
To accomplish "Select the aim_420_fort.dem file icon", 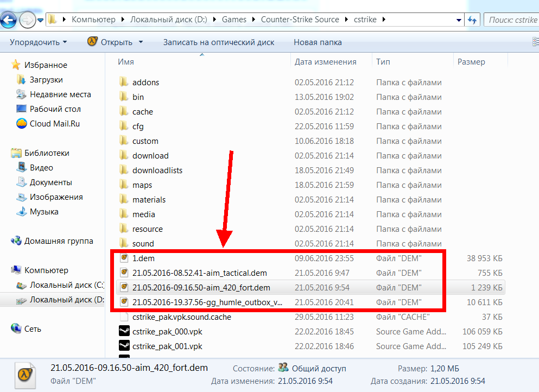I will point(124,287).
